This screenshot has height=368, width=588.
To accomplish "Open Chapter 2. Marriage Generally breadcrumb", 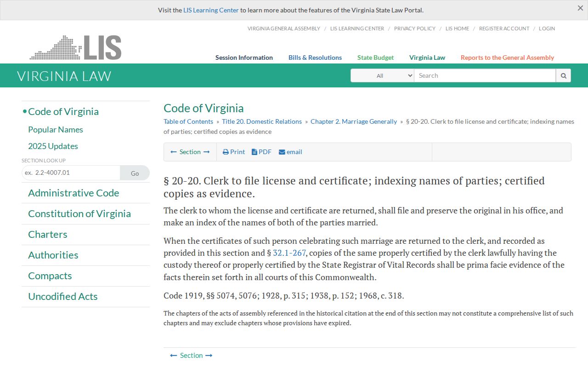I will click(354, 121).
